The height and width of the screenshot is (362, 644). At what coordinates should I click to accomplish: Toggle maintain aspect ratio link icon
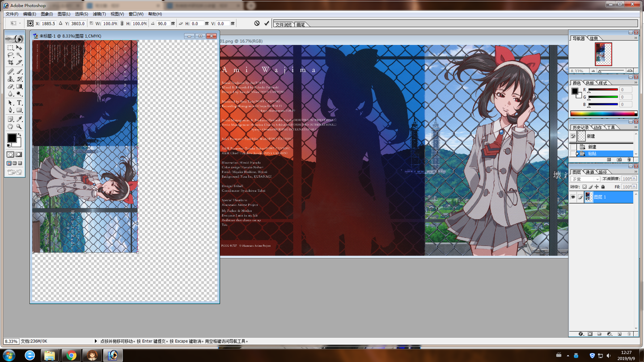click(122, 23)
